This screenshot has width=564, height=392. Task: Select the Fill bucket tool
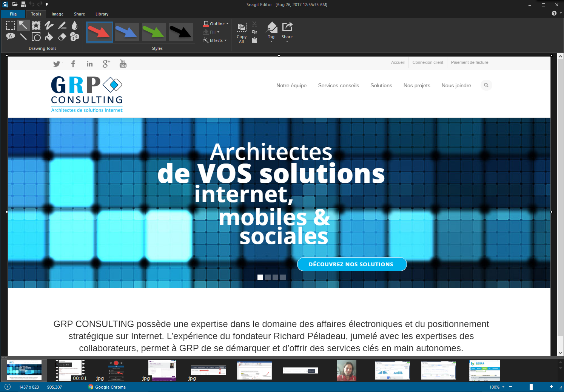click(x=49, y=37)
